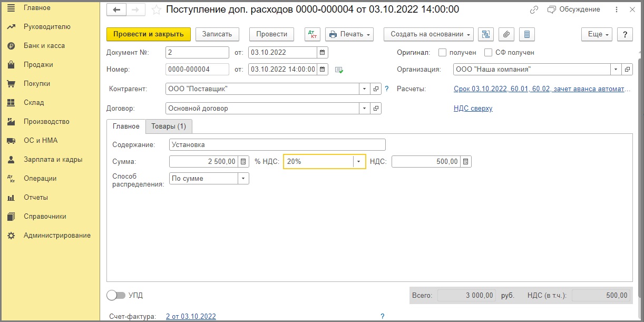Open the document structure icon next to Создать на основании
Image resolution: width=644 pixels, height=322 pixels.
tap(485, 34)
